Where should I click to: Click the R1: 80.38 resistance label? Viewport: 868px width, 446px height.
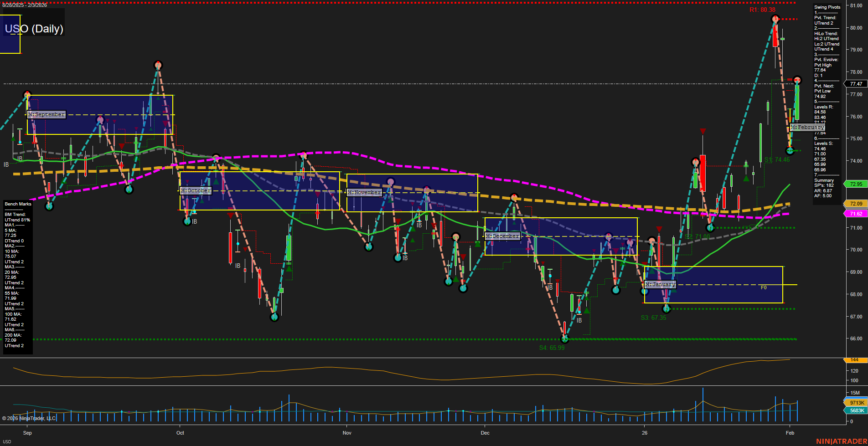[762, 10]
